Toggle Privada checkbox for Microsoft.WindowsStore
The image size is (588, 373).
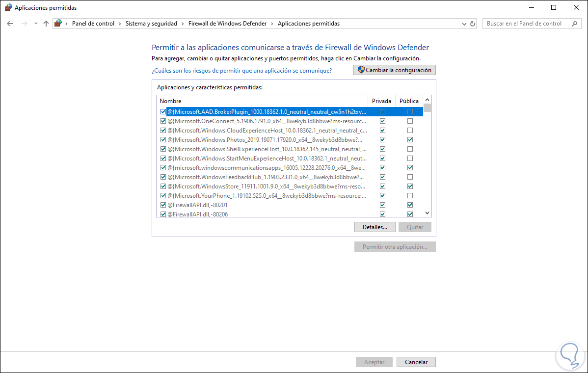[382, 186]
